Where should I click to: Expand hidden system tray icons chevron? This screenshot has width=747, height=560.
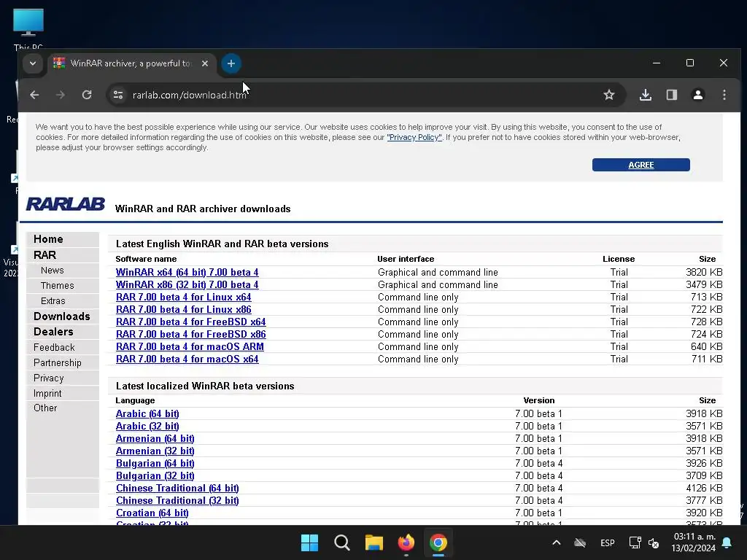point(556,542)
